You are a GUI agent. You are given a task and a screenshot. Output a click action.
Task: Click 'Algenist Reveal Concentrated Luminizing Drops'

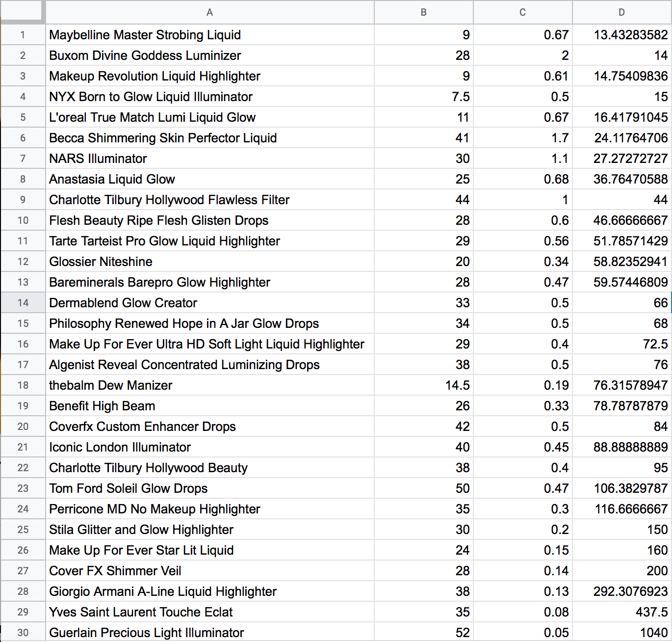210,365
